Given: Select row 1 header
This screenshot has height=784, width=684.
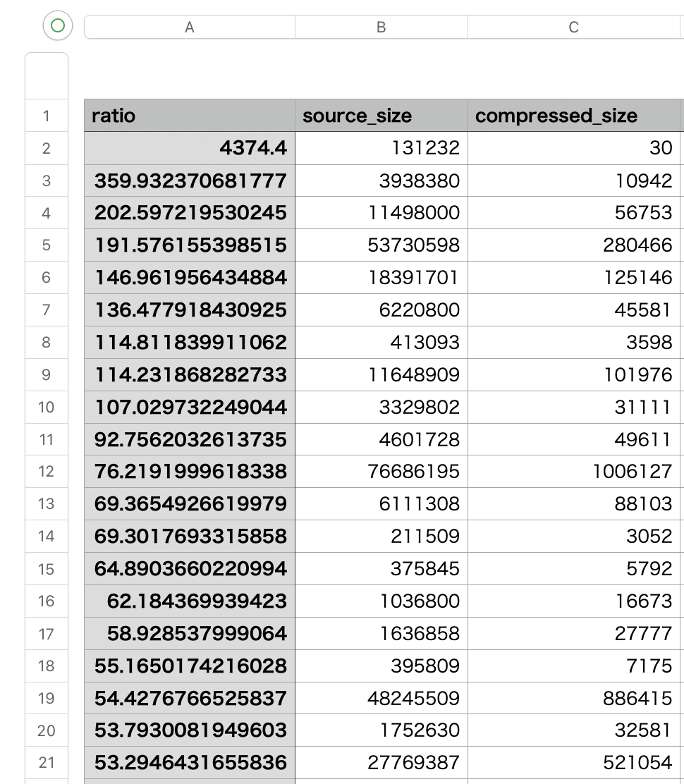Looking at the screenshot, I should click(47, 116).
